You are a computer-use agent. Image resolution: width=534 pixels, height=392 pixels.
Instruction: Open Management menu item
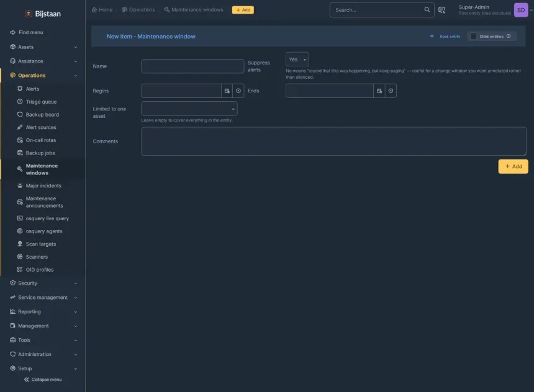[x=43, y=326]
